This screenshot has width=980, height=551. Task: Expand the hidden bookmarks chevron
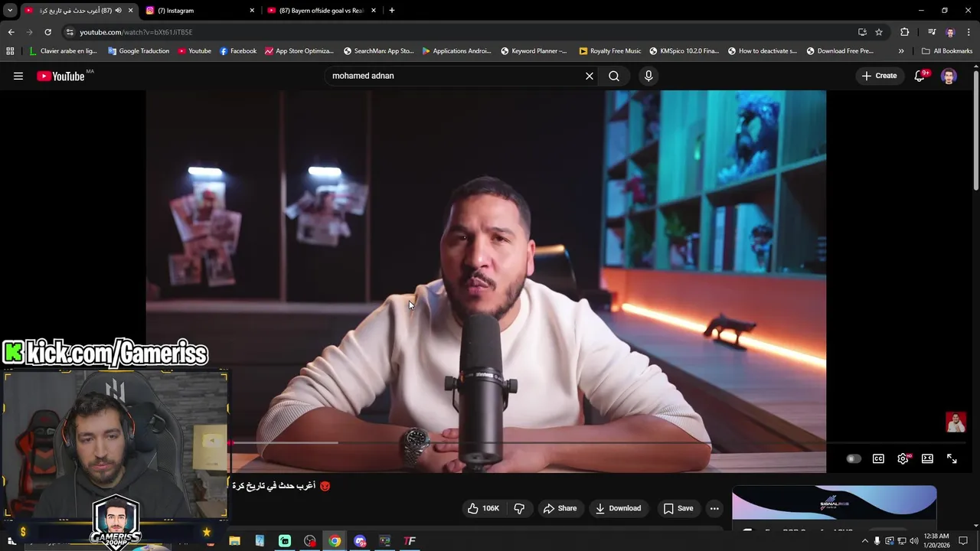[901, 51]
